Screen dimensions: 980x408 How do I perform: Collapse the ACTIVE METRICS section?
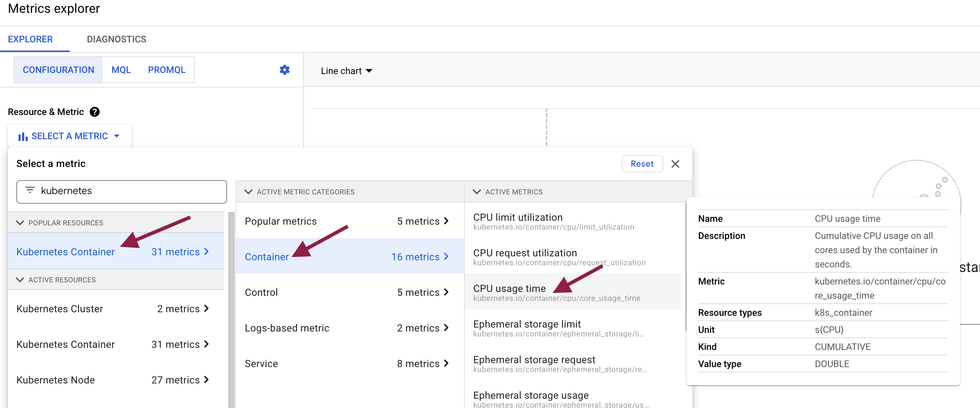[x=477, y=192]
